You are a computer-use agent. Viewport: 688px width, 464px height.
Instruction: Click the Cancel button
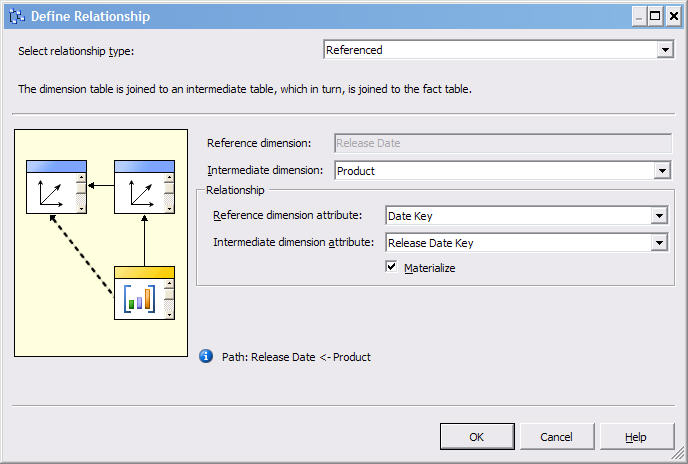(x=556, y=437)
